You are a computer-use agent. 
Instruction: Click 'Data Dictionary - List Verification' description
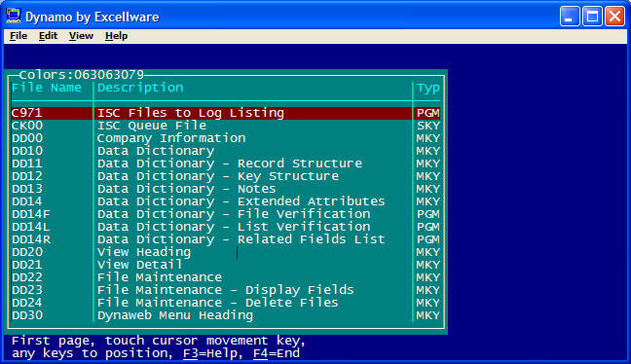pos(234,227)
